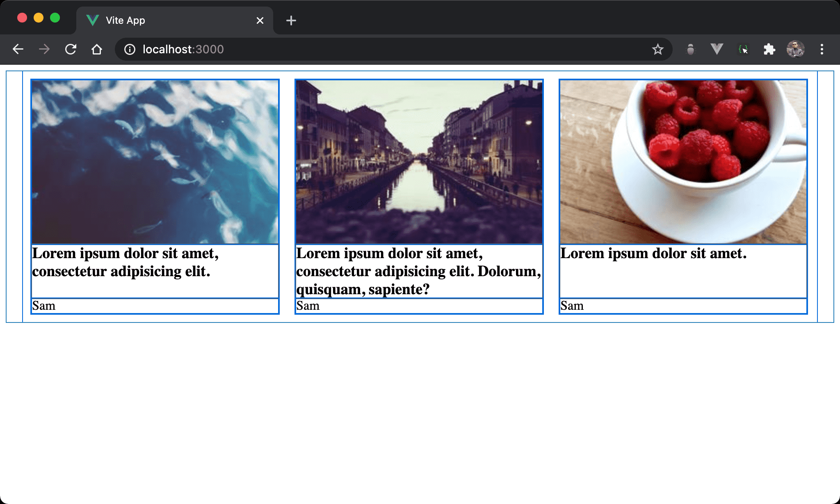Open the Vue devtools extension icon
This screenshot has height=504, width=840.
coord(717,50)
